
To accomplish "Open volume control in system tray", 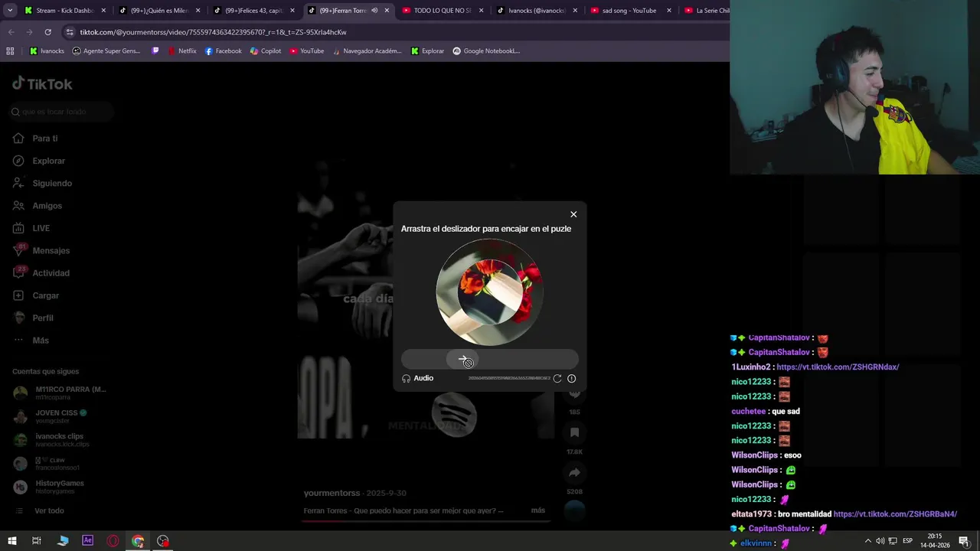I will coord(880,541).
